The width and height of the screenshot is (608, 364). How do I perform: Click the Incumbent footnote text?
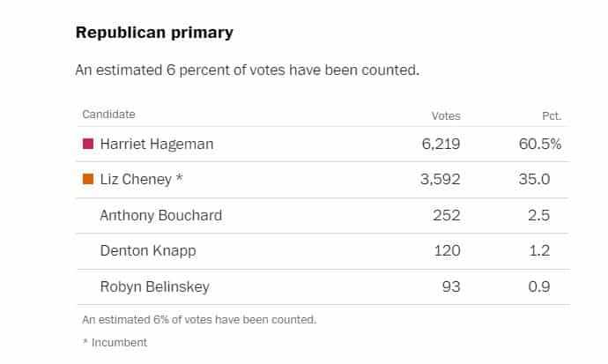pos(120,343)
